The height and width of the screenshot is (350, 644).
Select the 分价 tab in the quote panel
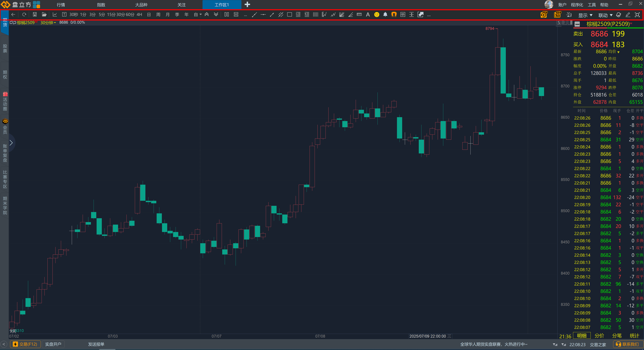(x=599, y=336)
